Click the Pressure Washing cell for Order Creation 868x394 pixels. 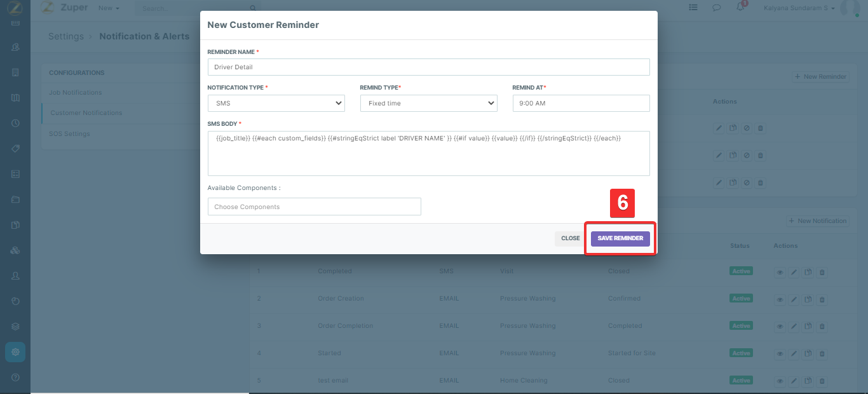click(x=527, y=299)
